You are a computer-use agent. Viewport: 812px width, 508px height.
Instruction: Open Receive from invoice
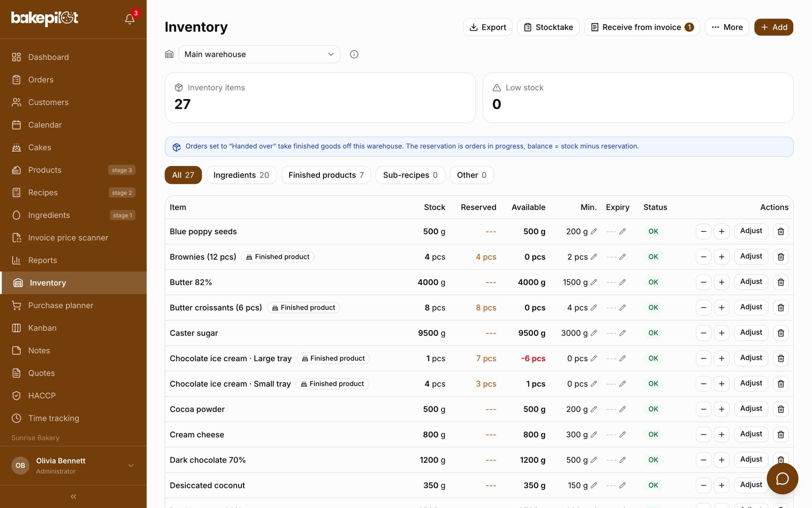coord(642,27)
